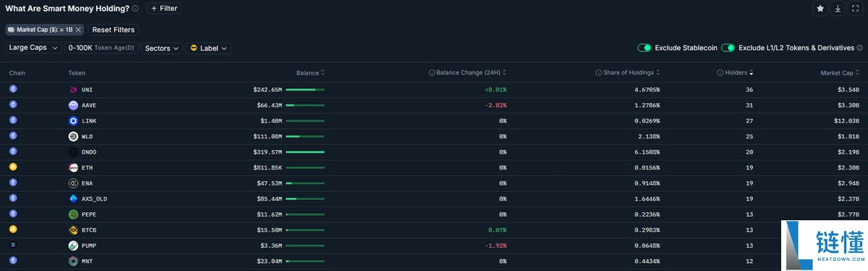Image resolution: width=868 pixels, height=271 pixels.
Task: Click the 0.07% balance change for BTCB
Action: tap(498, 230)
